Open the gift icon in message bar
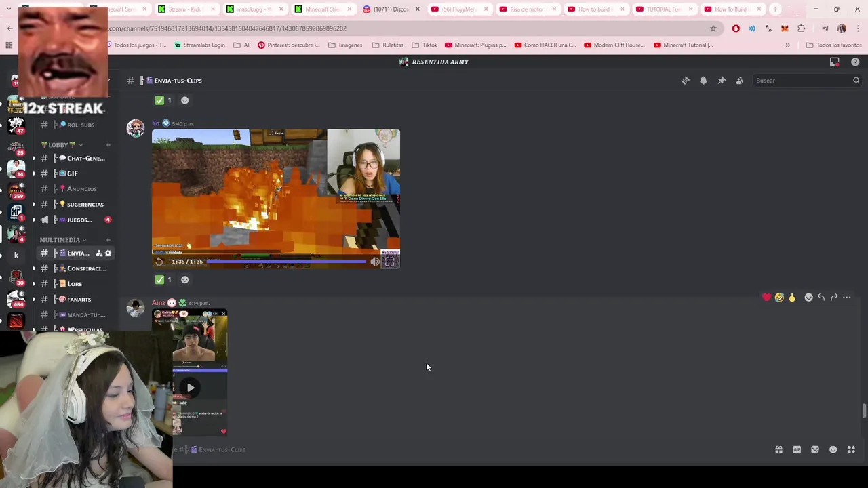Screen dimensions: 868x488 click(778, 449)
